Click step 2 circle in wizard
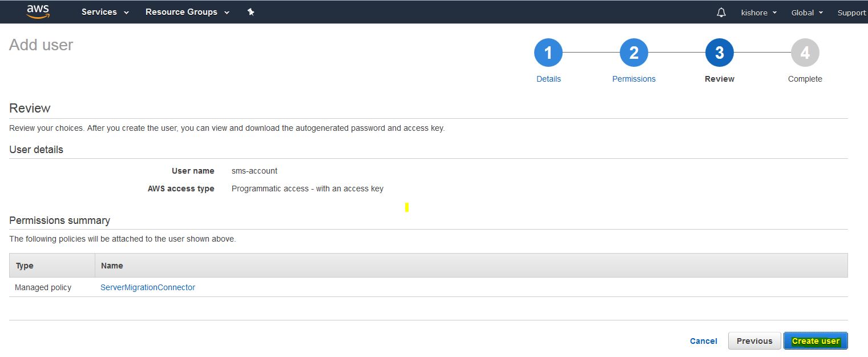This screenshot has width=868, height=357. click(633, 53)
